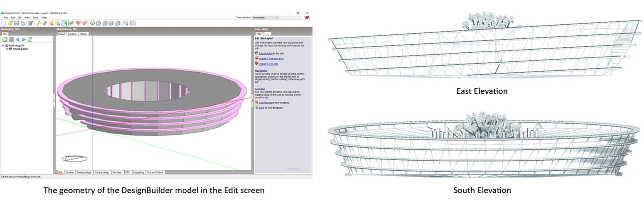This screenshot has width=644, height=204.
Task: Open model options with the wrench icon
Action: pos(39,23)
